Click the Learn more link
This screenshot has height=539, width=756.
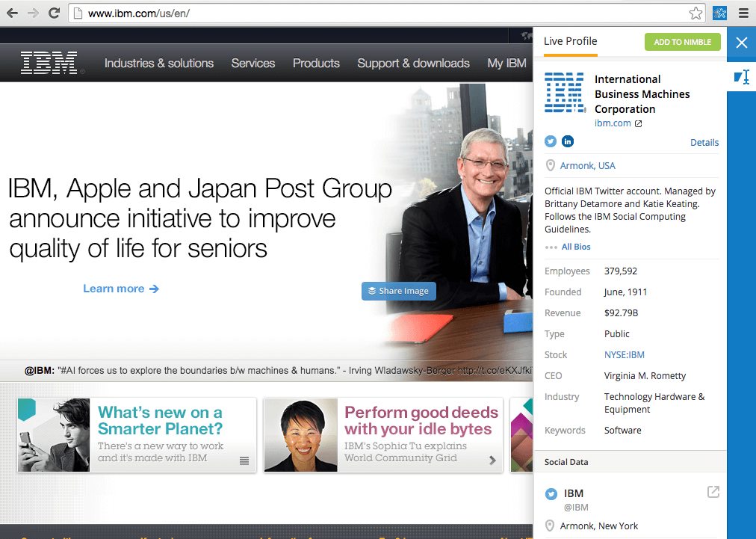pyautogui.click(x=121, y=289)
